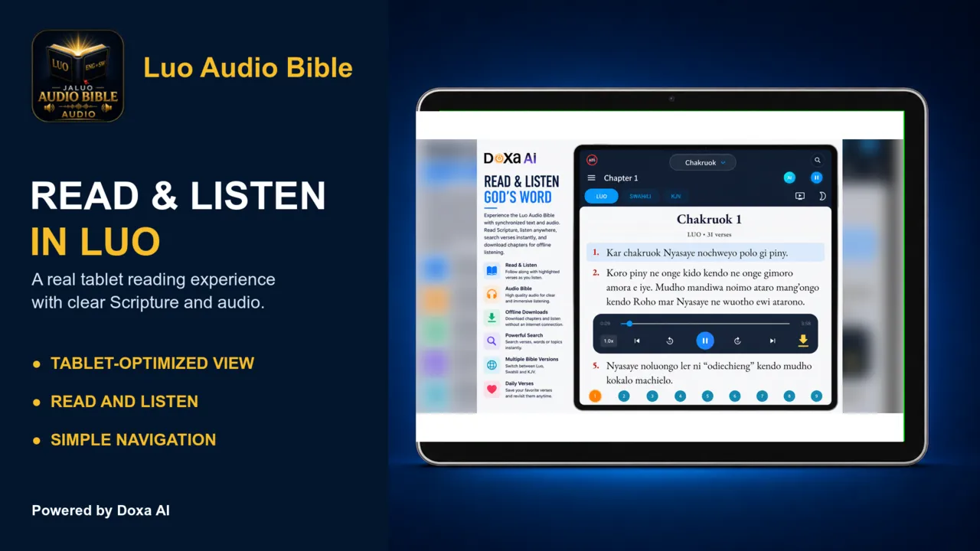Image resolution: width=980 pixels, height=551 pixels.
Task: Toggle night mode with the moon icon
Action: point(822,196)
